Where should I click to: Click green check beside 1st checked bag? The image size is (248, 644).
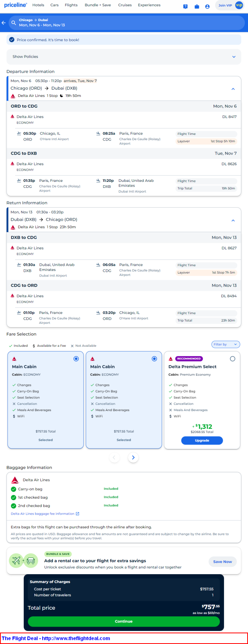(14, 497)
